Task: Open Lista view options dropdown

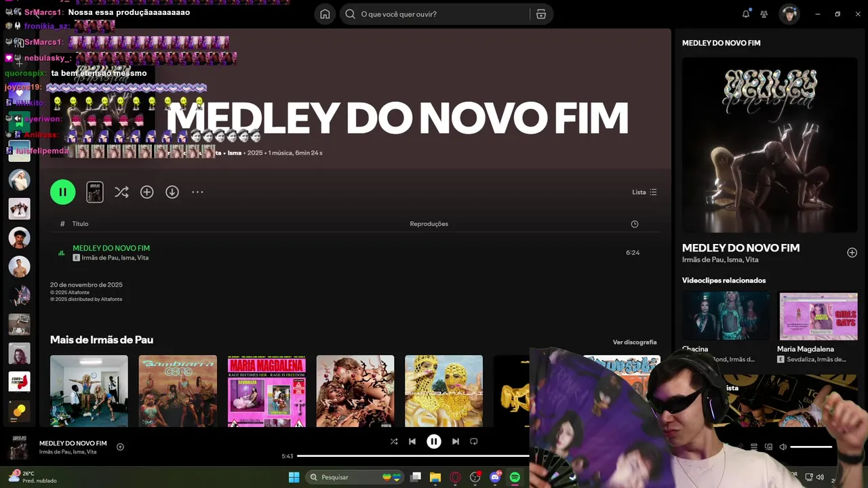Action: (x=644, y=192)
